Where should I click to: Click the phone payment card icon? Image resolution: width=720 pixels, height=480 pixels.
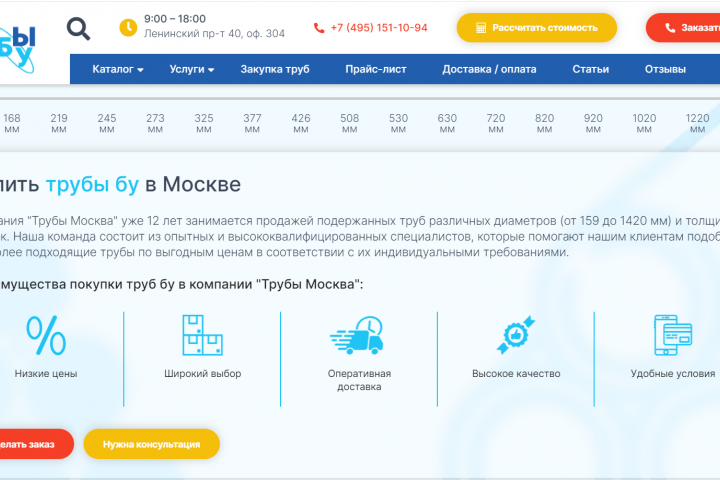pyautogui.click(x=673, y=335)
